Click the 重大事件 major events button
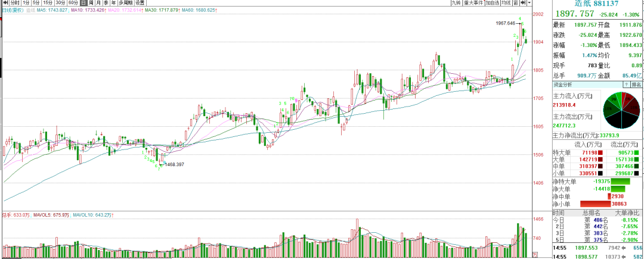This screenshot has width=644, height=259. [x=473, y=3]
